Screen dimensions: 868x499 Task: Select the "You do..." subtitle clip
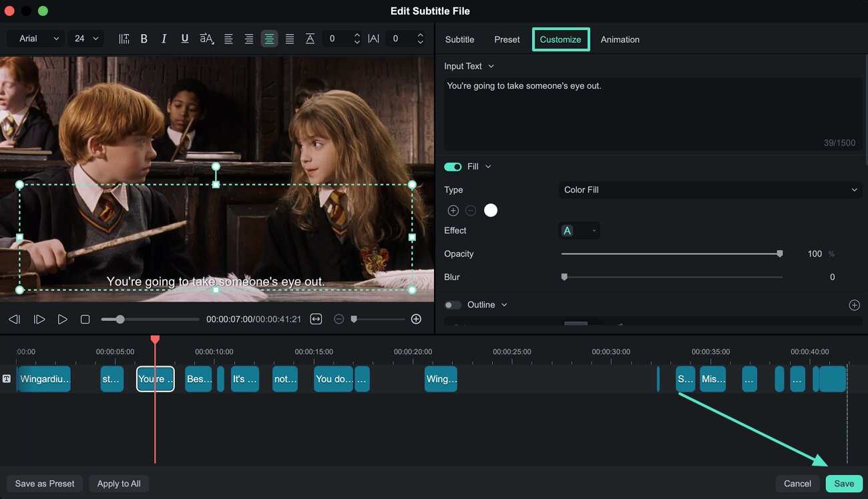333,379
